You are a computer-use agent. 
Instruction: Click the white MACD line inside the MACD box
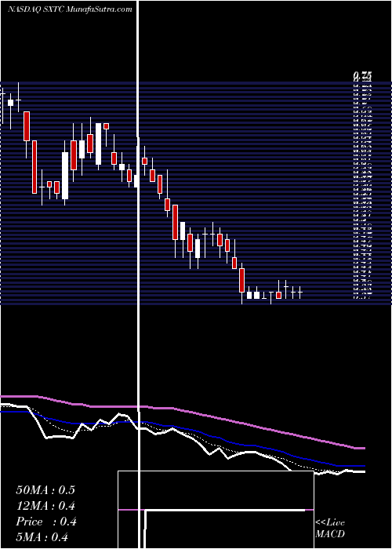tap(224, 511)
